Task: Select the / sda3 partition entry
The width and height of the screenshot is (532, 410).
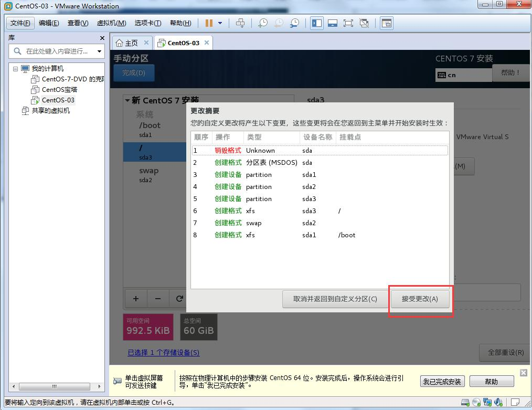Action: pyautogui.click(x=155, y=152)
